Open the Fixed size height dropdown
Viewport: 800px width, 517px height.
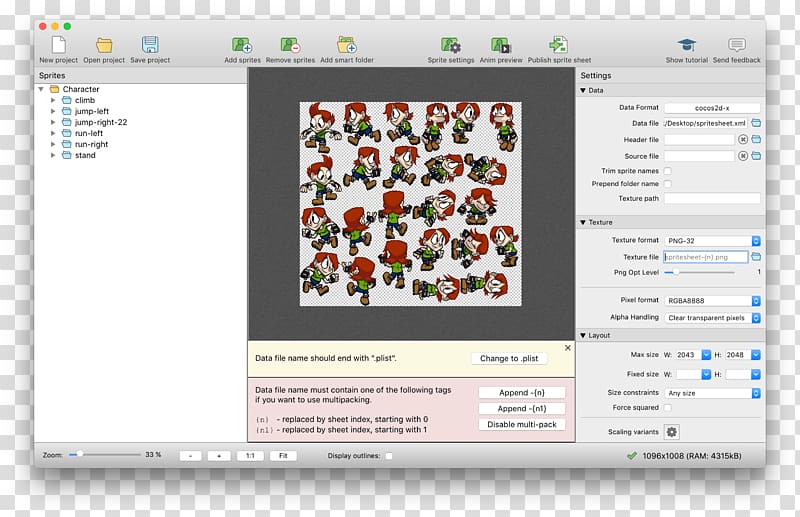click(x=756, y=374)
